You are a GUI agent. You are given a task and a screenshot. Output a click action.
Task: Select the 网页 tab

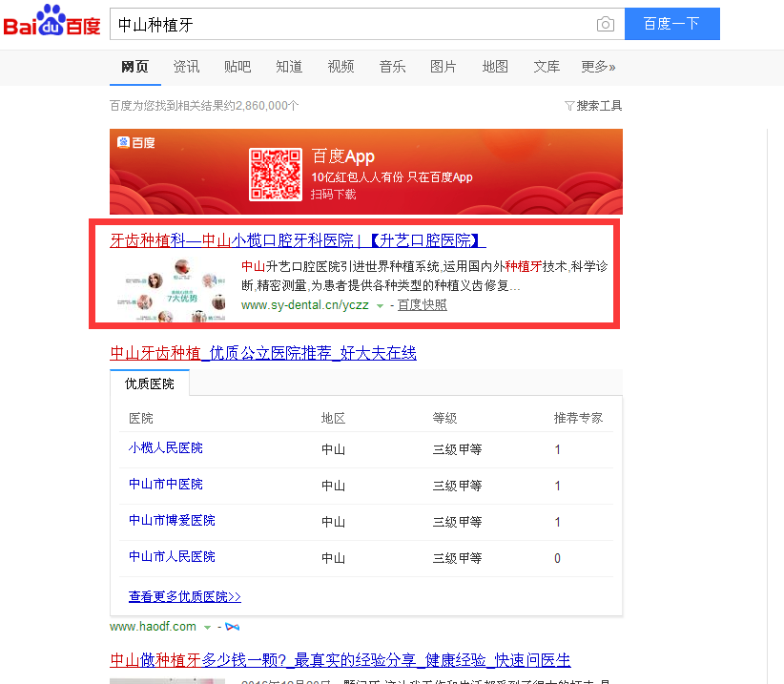pos(135,67)
